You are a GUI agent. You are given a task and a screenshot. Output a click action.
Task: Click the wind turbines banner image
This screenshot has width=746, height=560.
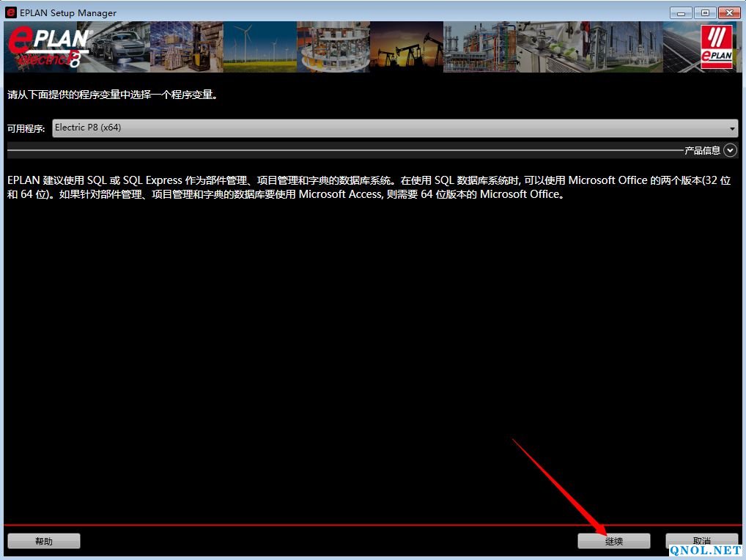(260, 48)
